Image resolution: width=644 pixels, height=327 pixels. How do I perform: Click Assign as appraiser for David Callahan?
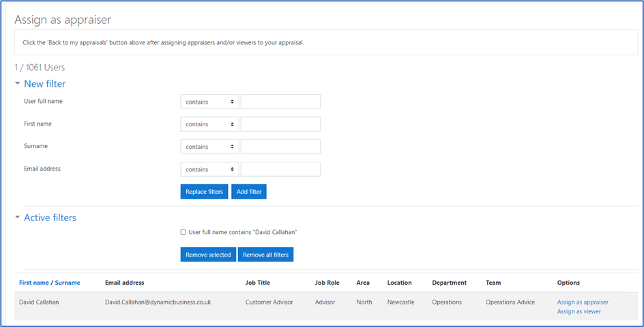tap(583, 302)
